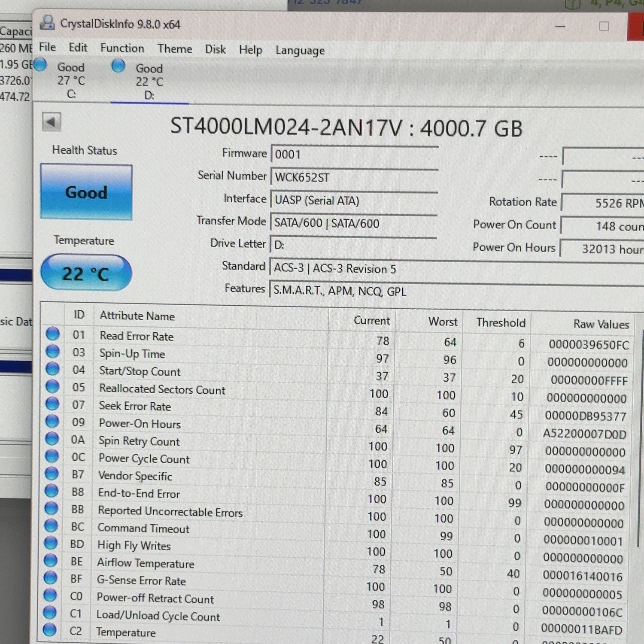Select the Seek Error Rate attribute name
This screenshot has width=644, height=644.
point(135,406)
